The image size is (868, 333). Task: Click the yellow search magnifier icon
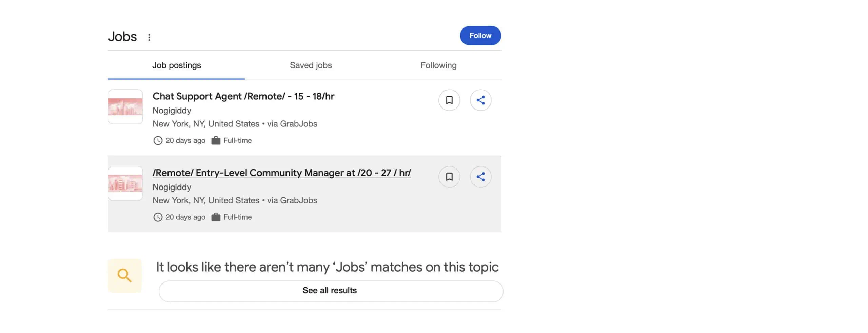coord(124,275)
